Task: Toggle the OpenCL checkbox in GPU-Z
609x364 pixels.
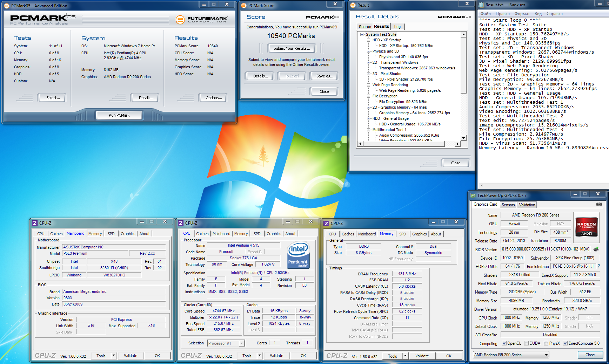Action: [x=504, y=343]
